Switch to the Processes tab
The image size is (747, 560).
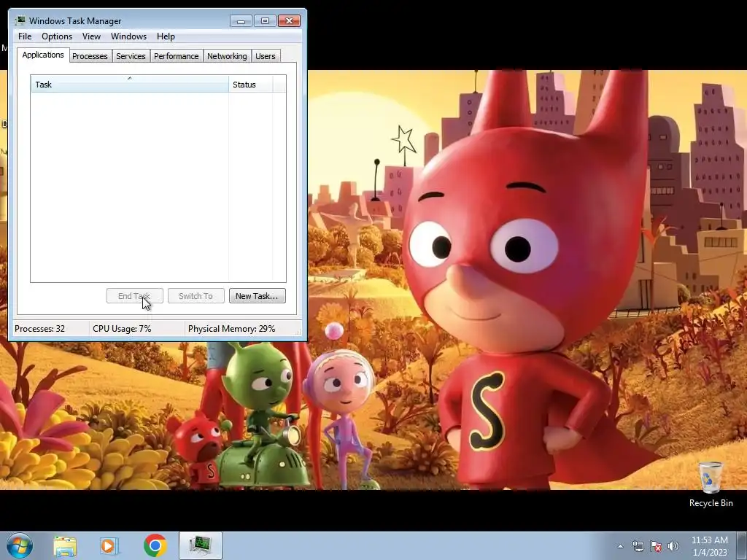tap(90, 56)
